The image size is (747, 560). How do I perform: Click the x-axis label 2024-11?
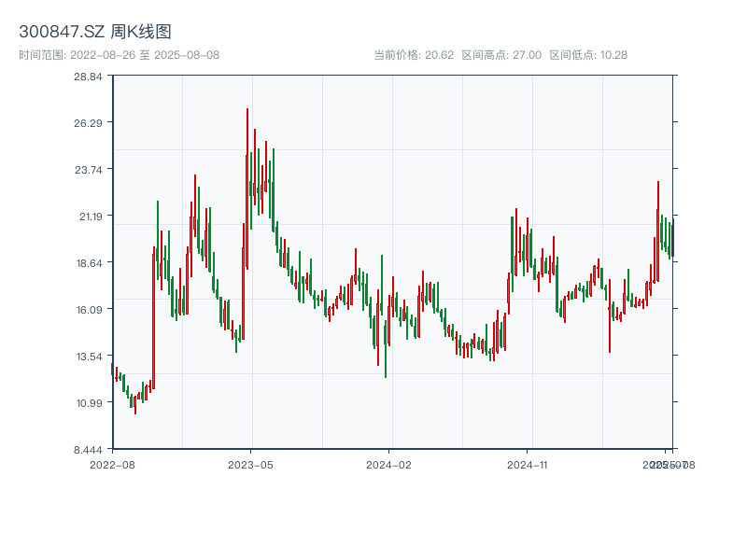pos(527,465)
